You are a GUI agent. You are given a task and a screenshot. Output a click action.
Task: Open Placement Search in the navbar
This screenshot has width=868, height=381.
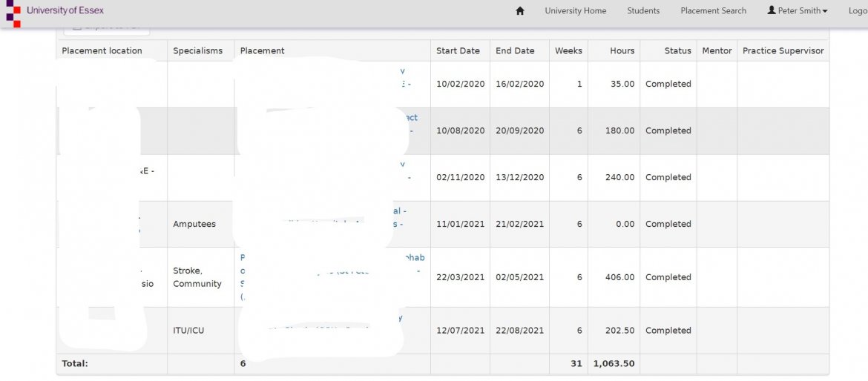coord(713,11)
